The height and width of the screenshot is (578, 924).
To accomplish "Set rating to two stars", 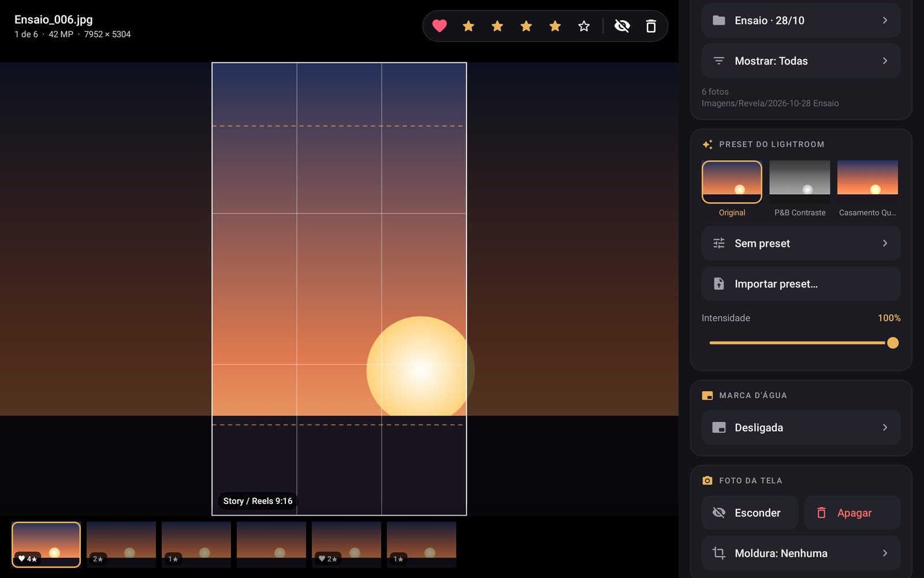I will pos(497,26).
